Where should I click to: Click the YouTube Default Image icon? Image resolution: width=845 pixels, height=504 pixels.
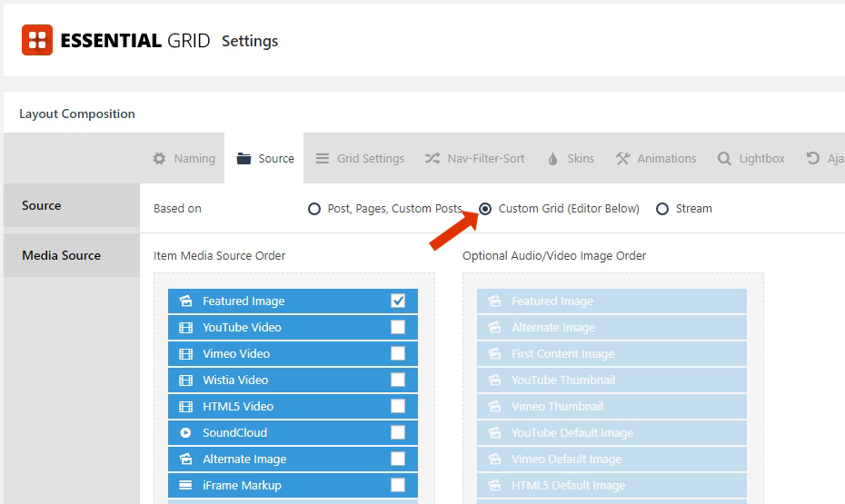point(494,432)
